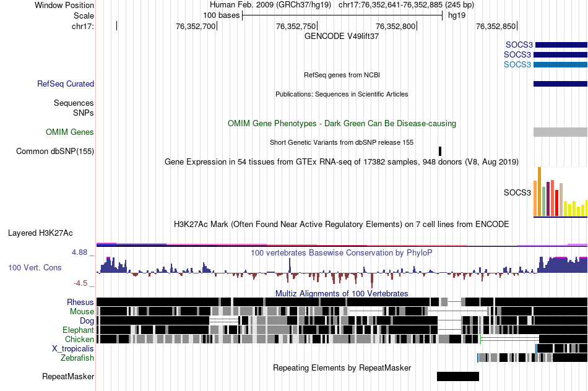588x391 pixels.
Task: Click the 'RepeatMasker' side label
Action: 68,377
